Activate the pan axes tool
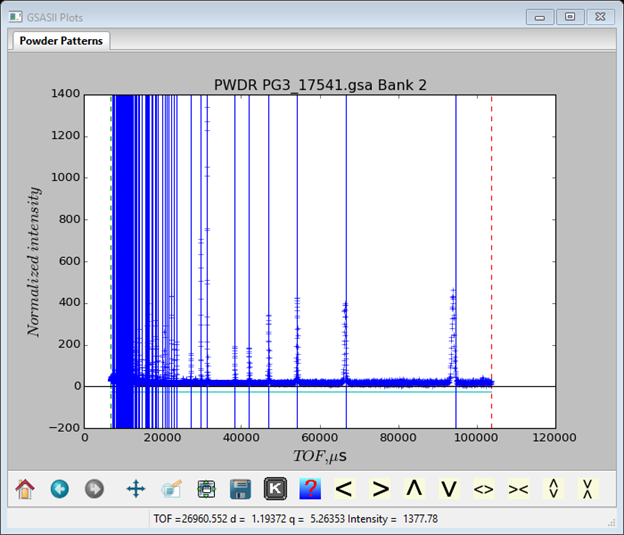Screen dimensions: 624x535 click(136, 489)
